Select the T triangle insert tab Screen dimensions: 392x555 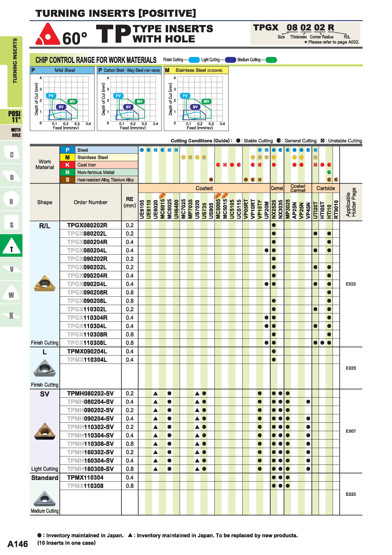[11, 246]
